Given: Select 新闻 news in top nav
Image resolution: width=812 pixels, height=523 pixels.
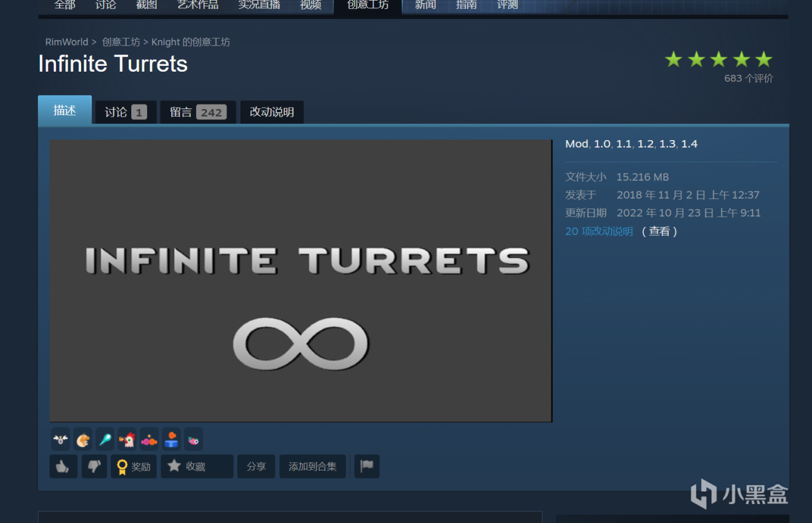Looking at the screenshot, I should point(425,5).
